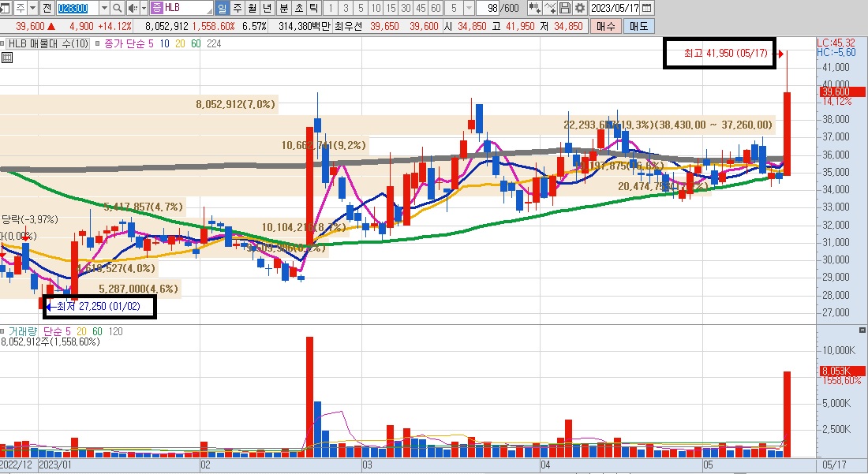868x474 pixels.
Task: Click the purple 증 badge icon
Action: coord(157,8)
